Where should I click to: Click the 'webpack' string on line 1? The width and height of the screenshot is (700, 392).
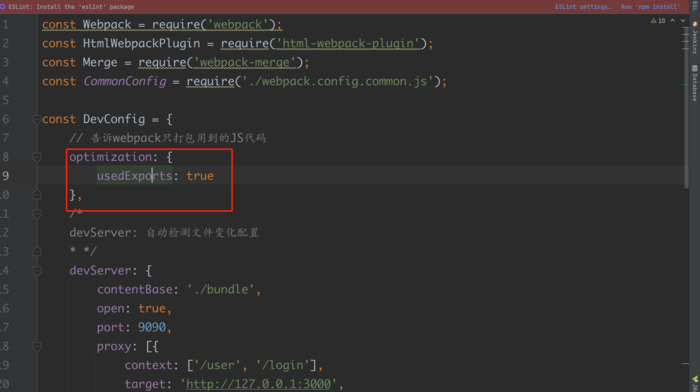[x=238, y=25]
